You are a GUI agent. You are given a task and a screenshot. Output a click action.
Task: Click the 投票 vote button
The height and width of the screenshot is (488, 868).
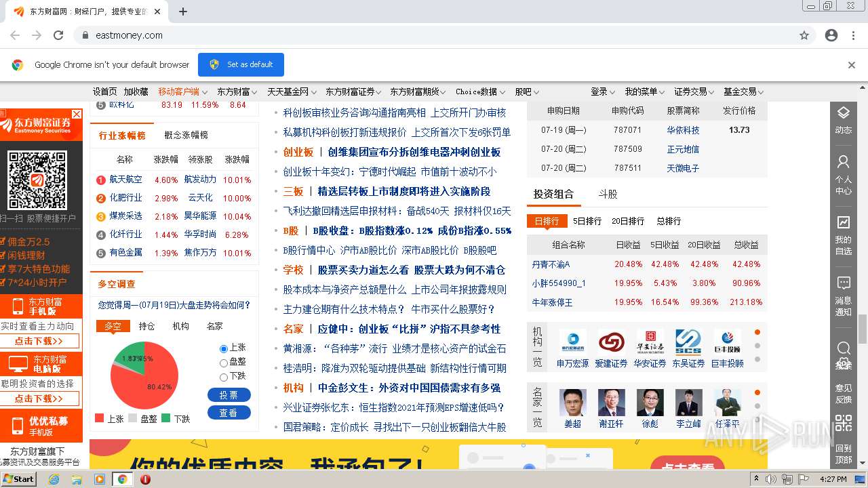point(229,395)
